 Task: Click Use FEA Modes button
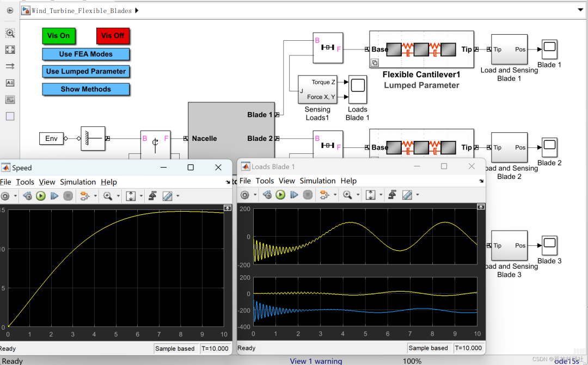(x=86, y=54)
